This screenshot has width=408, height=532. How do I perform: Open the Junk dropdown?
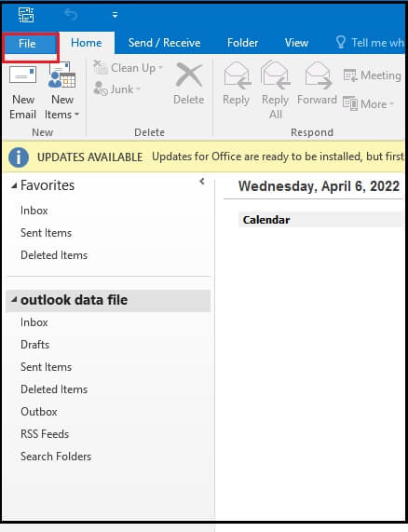pyautogui.click(x=117, y=89)
